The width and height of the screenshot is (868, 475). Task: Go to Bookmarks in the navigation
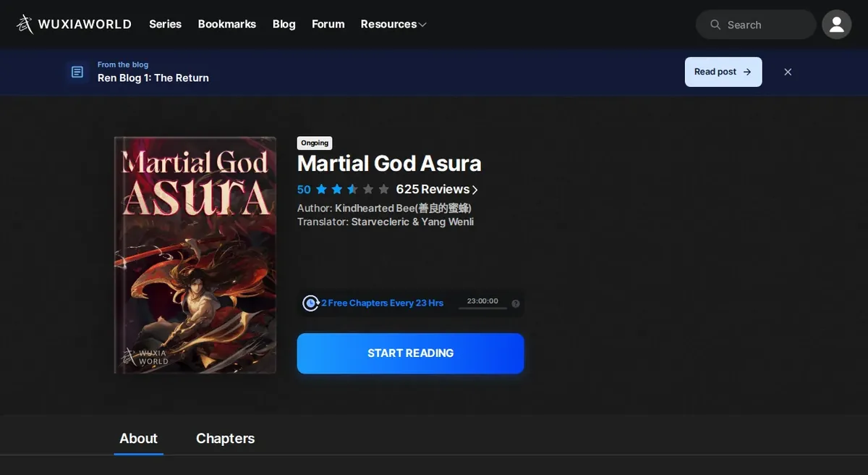[x=226, y=24]
